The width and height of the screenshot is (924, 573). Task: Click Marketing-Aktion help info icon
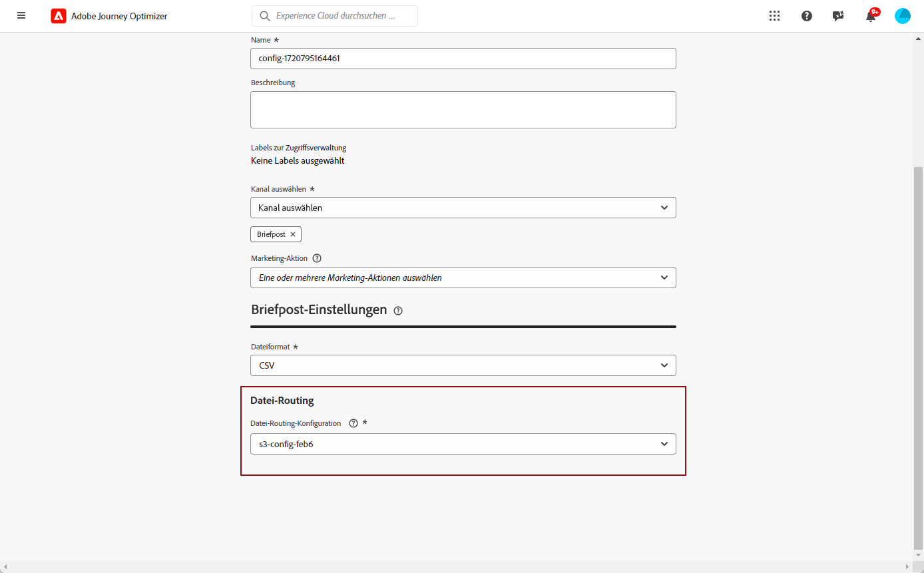coord(317,258)
